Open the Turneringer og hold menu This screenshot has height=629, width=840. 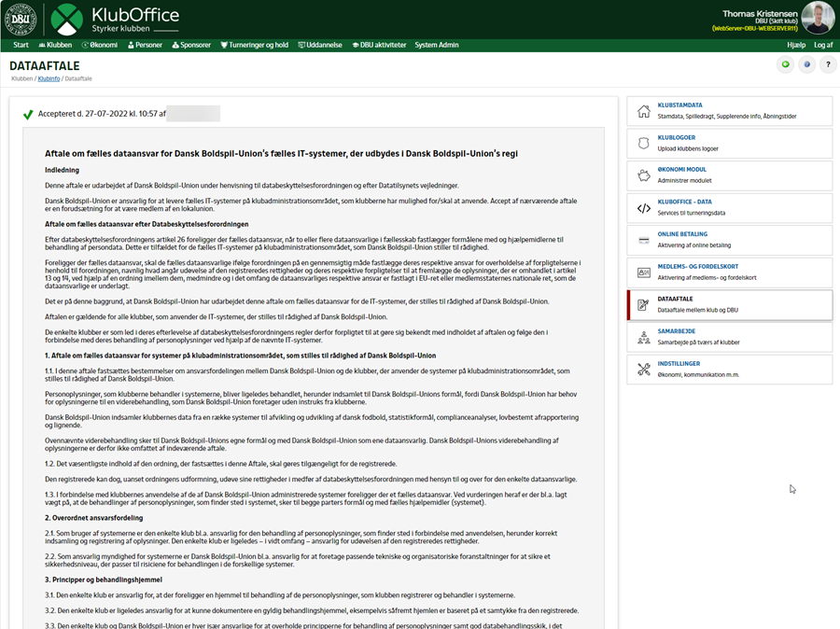click(255, 45)
